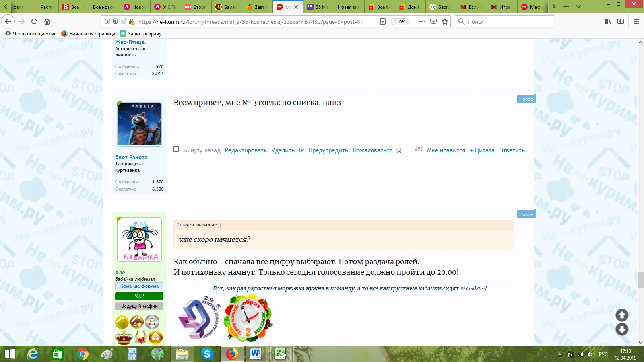The height and width of the screenshot is (362, 644).
Task: Open Skype from the taskbar
Action: 207,354
